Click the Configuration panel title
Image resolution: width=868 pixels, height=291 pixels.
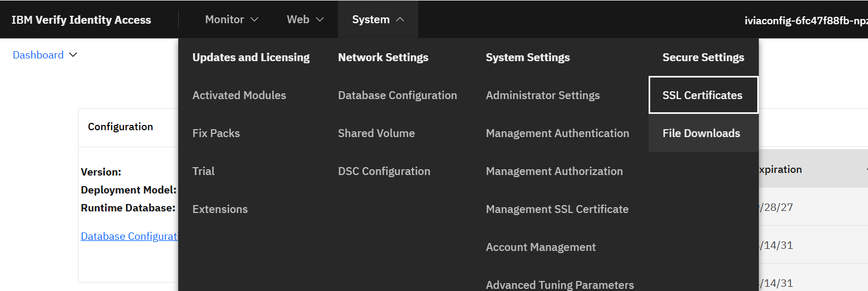click(120, 127)
